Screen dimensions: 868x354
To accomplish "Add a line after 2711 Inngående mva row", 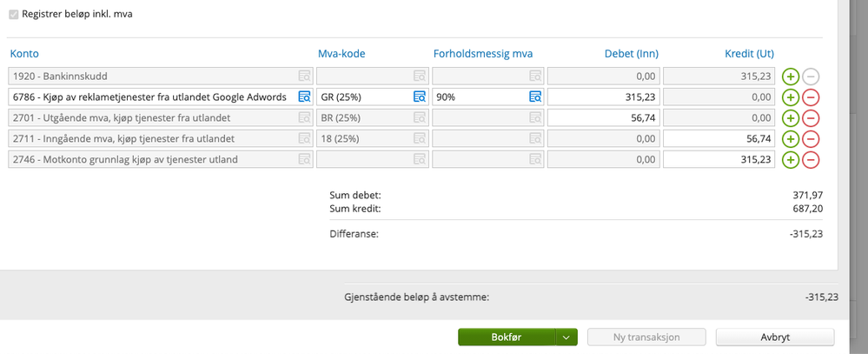I will (791, 139).
